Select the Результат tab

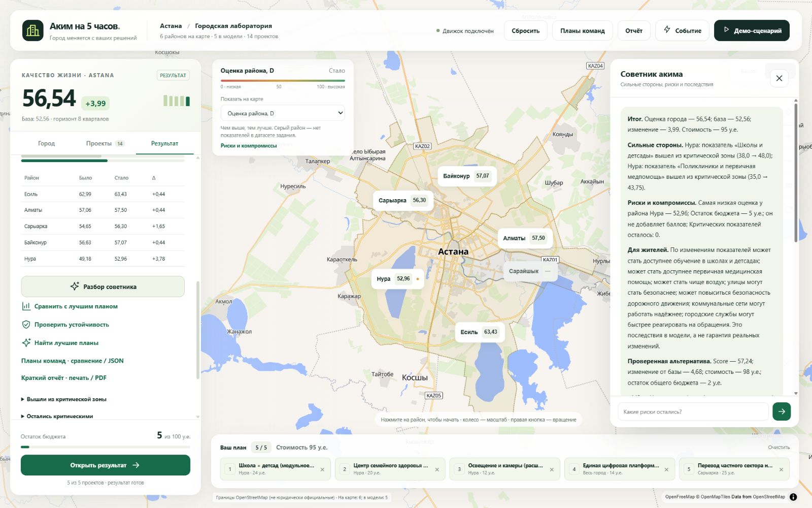pyautogui.click(x=164, y=143)
